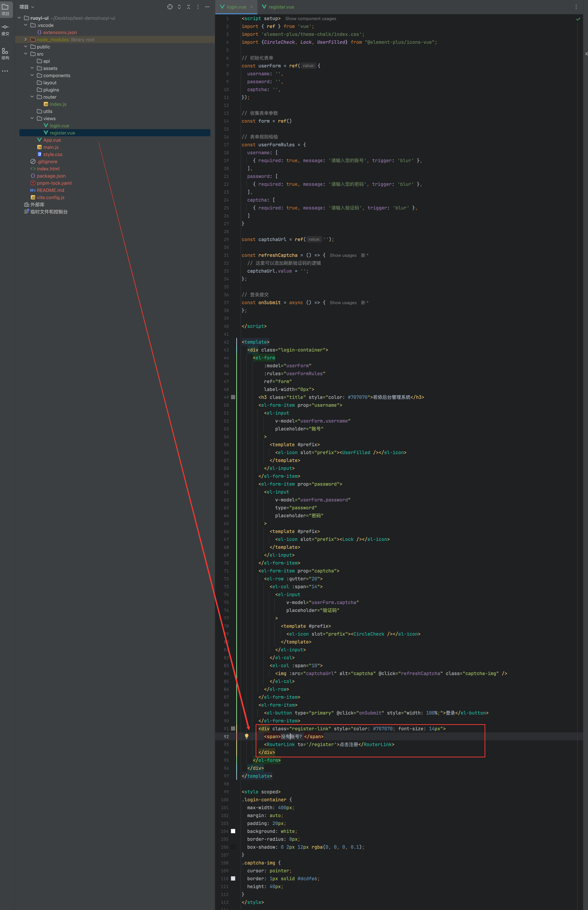Select the 临时文件和控制台 node

coord(46,212)
